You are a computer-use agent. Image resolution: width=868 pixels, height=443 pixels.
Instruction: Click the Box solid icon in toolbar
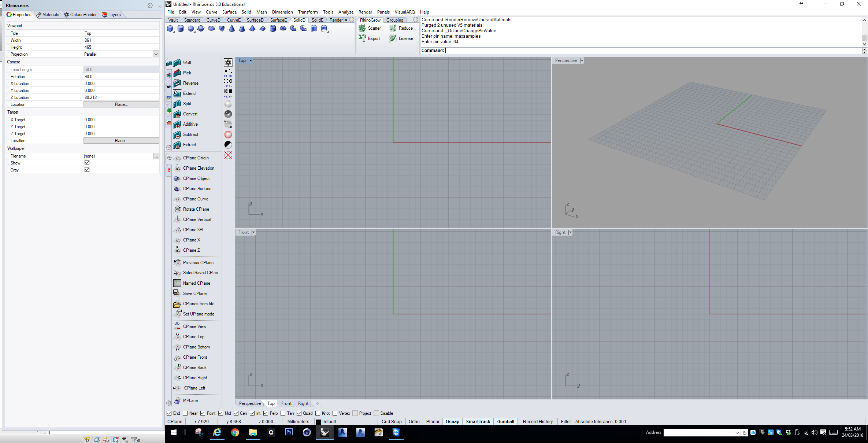click(x=170, y=29)
